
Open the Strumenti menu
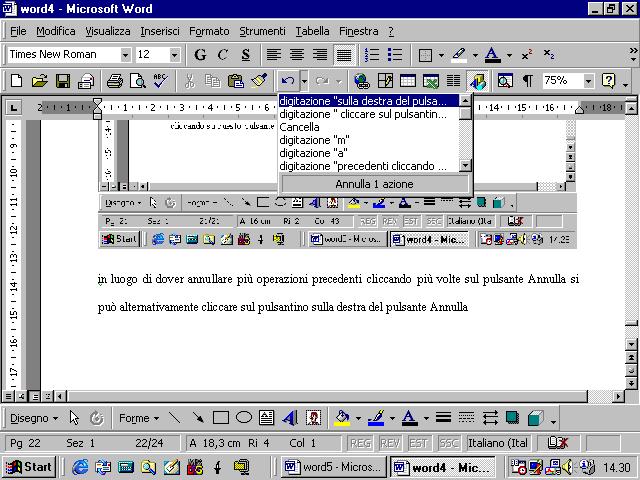262,31
